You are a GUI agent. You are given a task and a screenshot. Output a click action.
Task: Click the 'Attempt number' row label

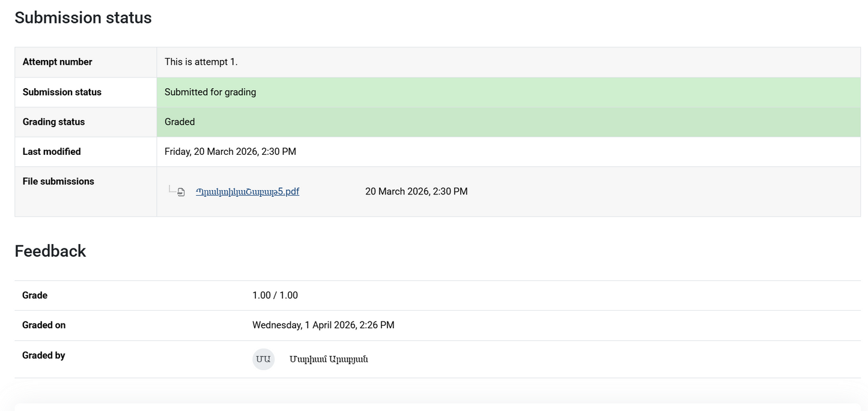(58, 62)
